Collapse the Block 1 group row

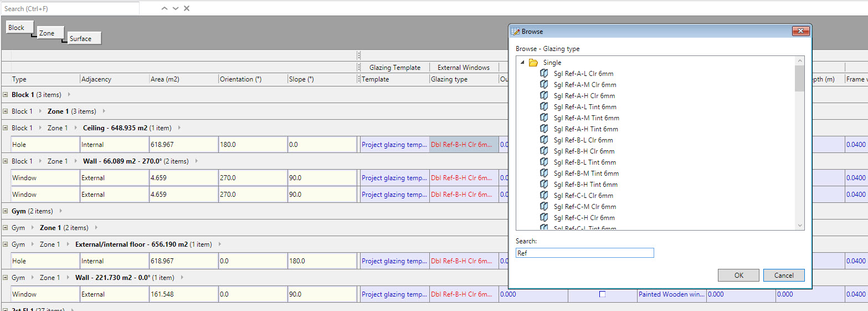(6, 95)
